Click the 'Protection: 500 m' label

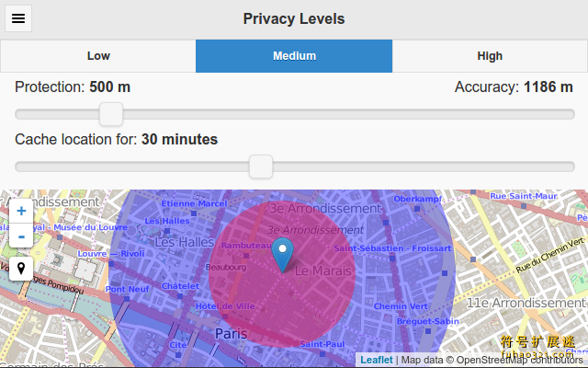73,87
